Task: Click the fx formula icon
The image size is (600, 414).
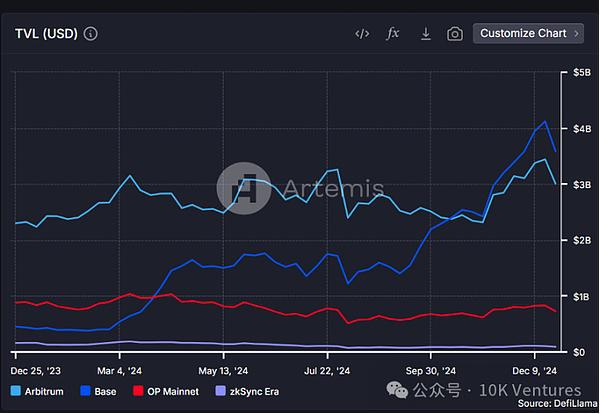Action: point(393,34)
